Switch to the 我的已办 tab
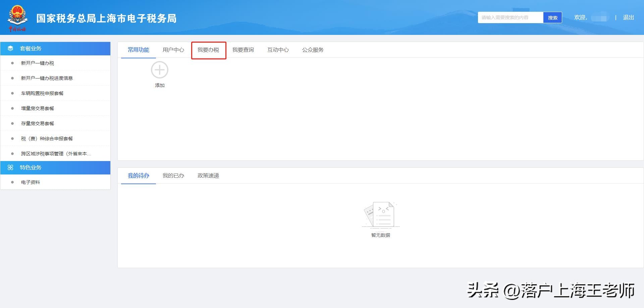 click(173, 175)
